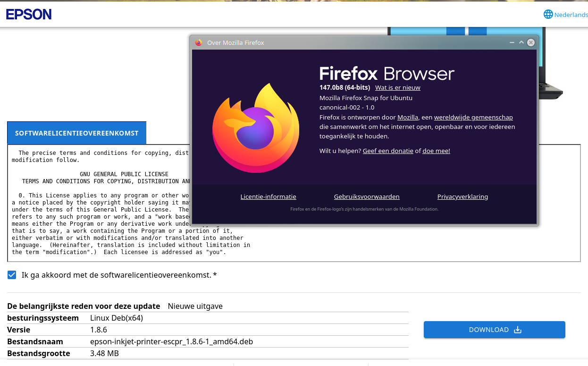The height and width of the screenshot is (366, 588).
Task: Click 'De belangrijkste reden voor deze update' label
Action: tap(84, 306)
